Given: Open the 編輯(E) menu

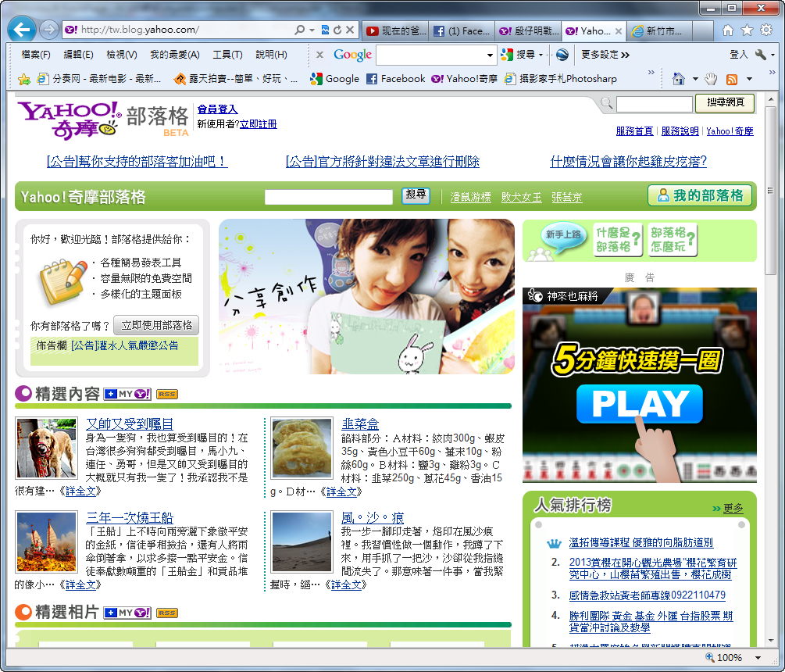Looking at the screenshot, I should (x=79, y=55).
